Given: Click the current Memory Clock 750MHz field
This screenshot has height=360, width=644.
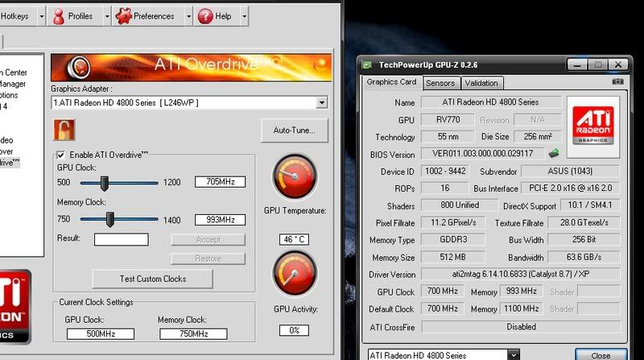Looking at the screenshot, I should click(x=193, y=333).
